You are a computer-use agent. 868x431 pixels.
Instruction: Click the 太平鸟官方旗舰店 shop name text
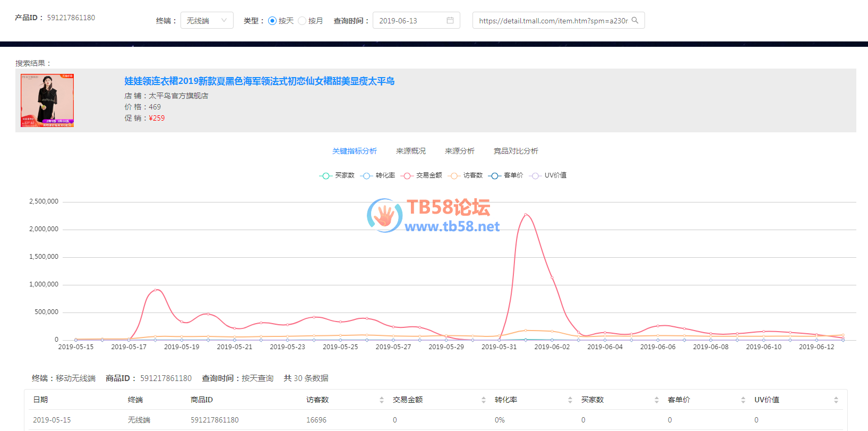[178, 96]
